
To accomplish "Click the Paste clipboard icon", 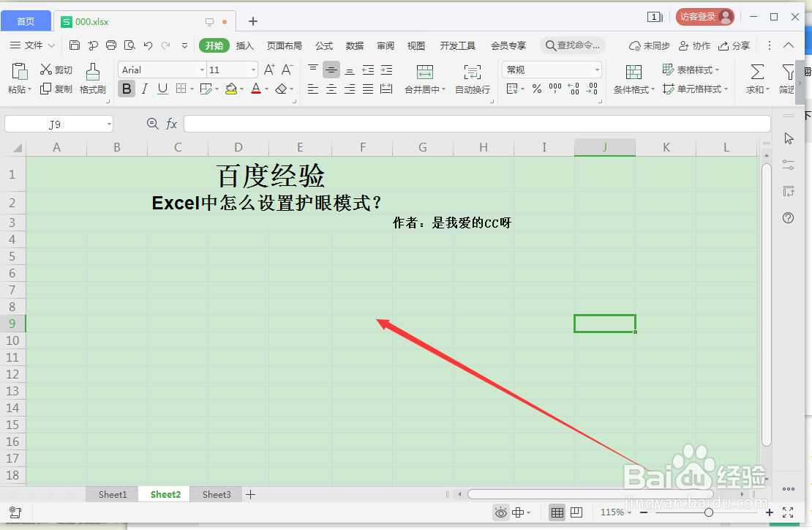I will pos(20,72).
